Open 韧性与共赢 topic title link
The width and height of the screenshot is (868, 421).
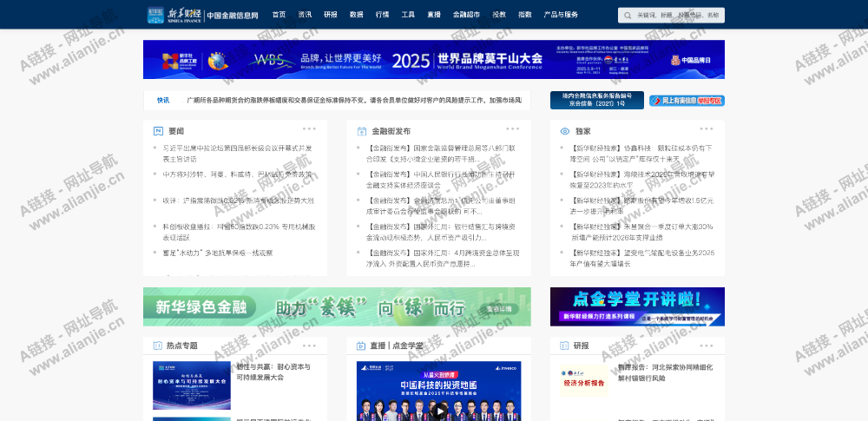coord(273,372)
